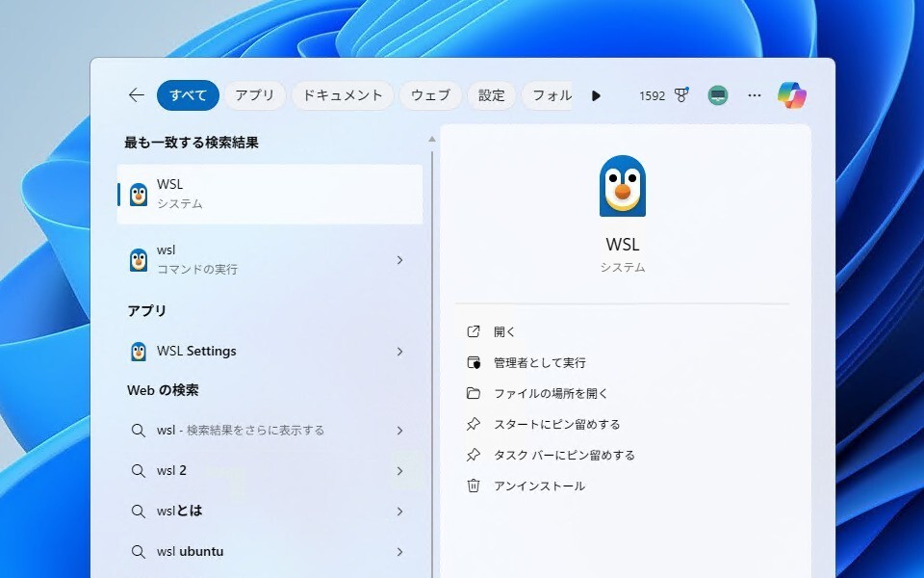Expand chevron for wsl - 検索結果をさらに表示する
Image resolution: width=924 pixels, height=578 pixels.
point(400,431)
